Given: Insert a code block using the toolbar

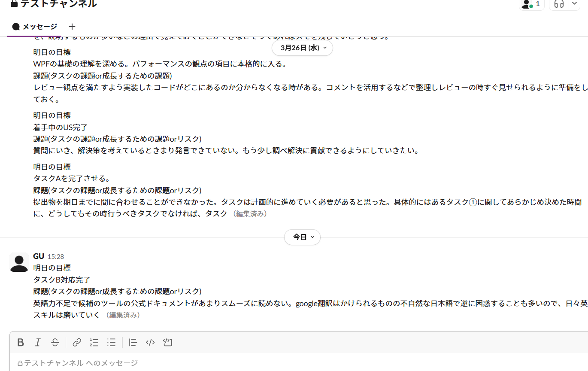Looking at the screenshot, I should coord(167,342).
